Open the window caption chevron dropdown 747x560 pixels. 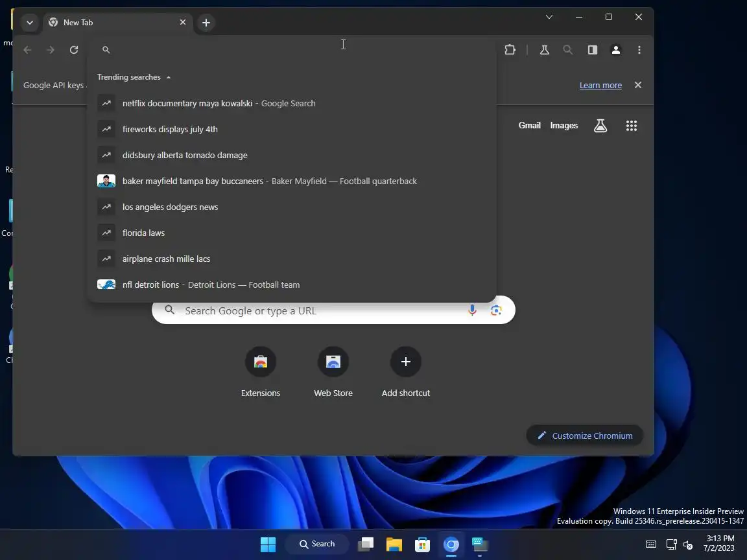(x=549, y=17)
